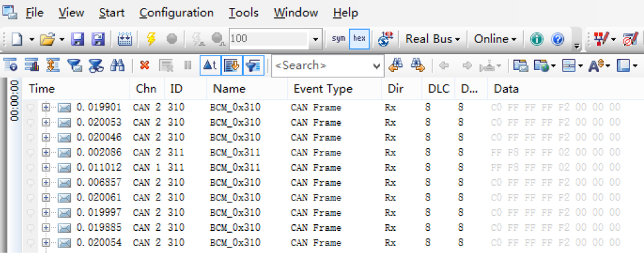Toggle the sym symbolic display mode
The height and width of the screenshot is (254, 644).
pyautogui.click(x=339, y=38)
